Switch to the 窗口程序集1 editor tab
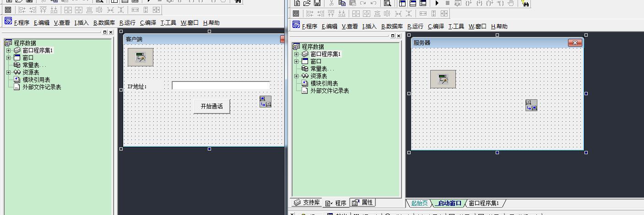The width and height of the screenshot is (644, 215). click(484, 203)
